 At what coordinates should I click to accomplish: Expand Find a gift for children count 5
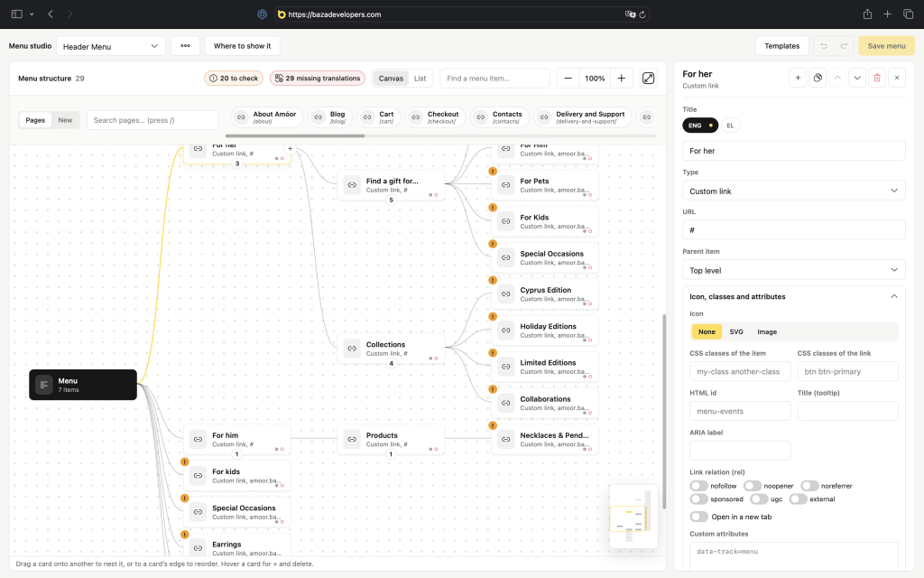(391, 200)
